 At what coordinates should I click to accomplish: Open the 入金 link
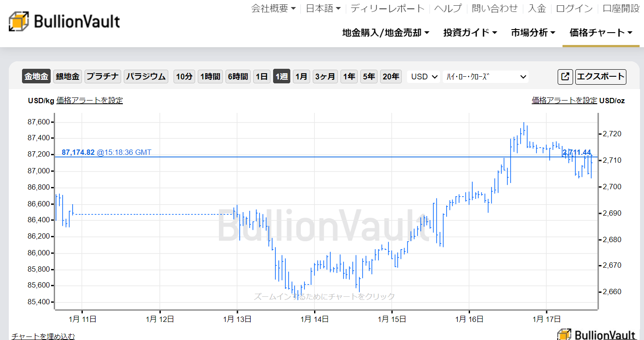537,8
